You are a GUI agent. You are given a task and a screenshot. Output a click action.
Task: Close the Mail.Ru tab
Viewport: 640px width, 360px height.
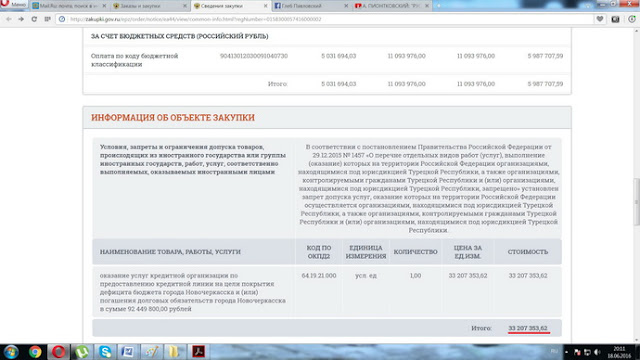(x=104, y=6)
